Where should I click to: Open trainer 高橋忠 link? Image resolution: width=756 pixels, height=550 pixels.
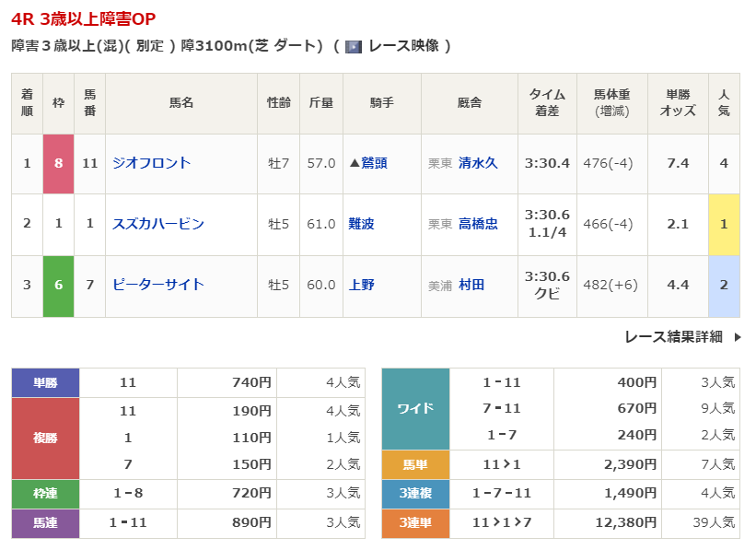coord(477,224)
